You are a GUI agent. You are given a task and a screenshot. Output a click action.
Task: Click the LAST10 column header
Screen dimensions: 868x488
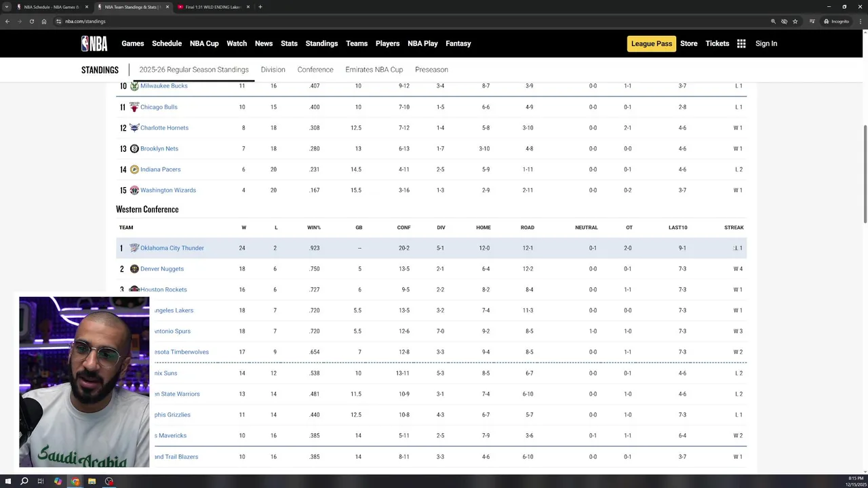pos(678,228)
